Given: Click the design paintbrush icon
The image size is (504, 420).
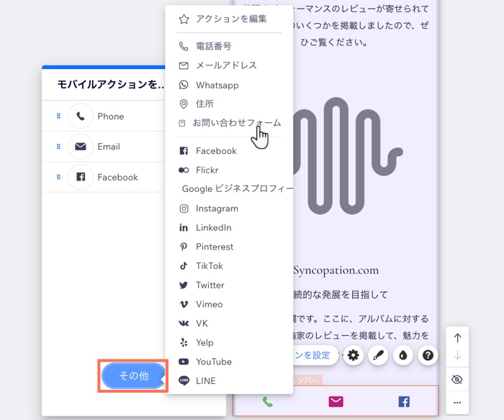Looking at the screenshot, I should click(378, 355).
